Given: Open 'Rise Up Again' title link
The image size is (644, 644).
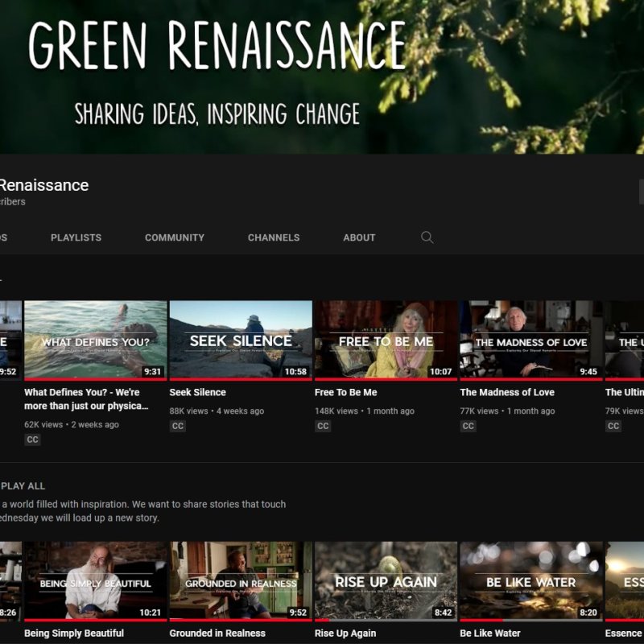Looking at the screenshot, I should tap(345, 633).
